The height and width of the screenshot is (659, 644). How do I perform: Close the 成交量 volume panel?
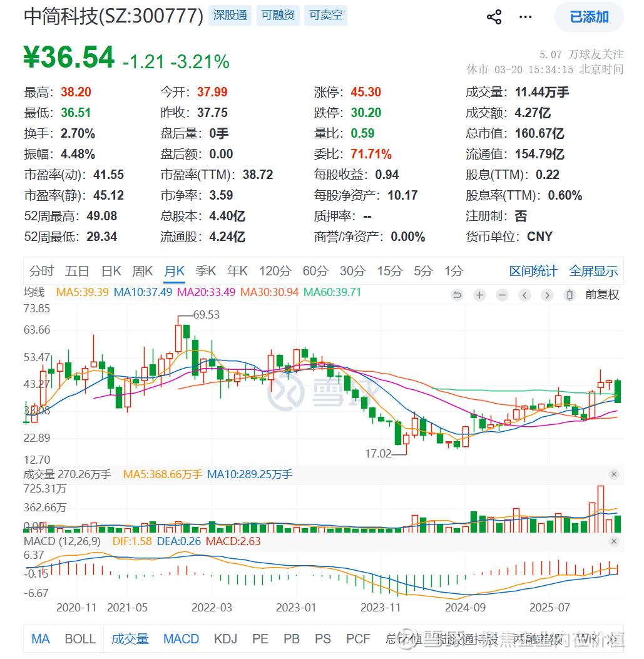pos(614,474)
